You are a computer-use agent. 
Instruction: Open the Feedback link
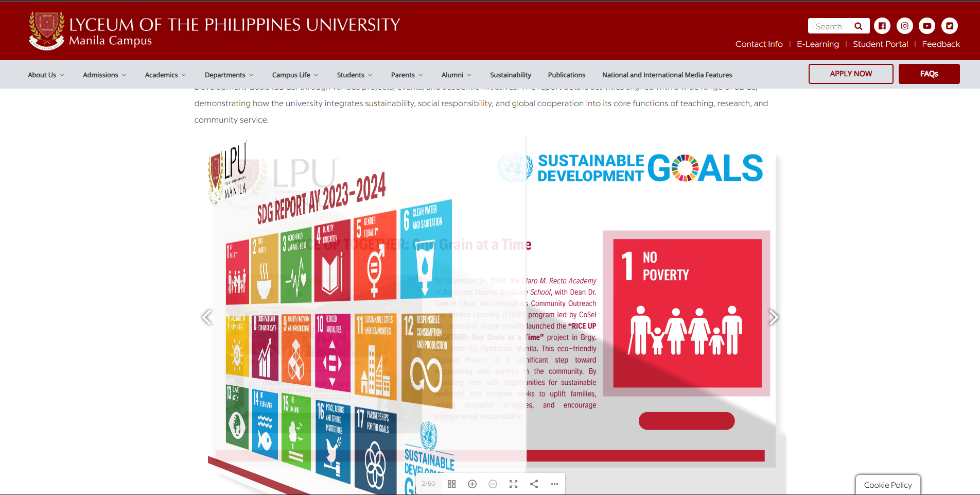coord(941,44)
